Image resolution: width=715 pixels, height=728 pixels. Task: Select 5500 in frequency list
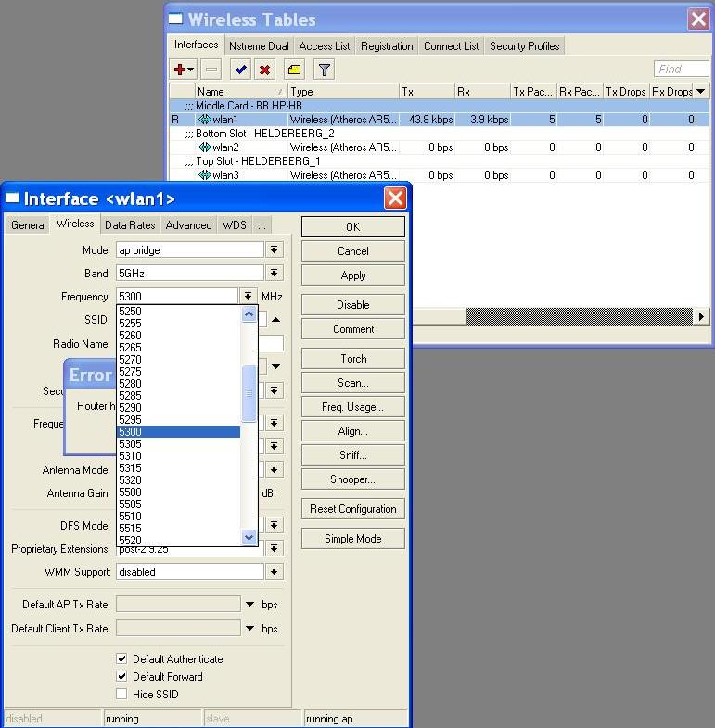click(x=179, y=492)
